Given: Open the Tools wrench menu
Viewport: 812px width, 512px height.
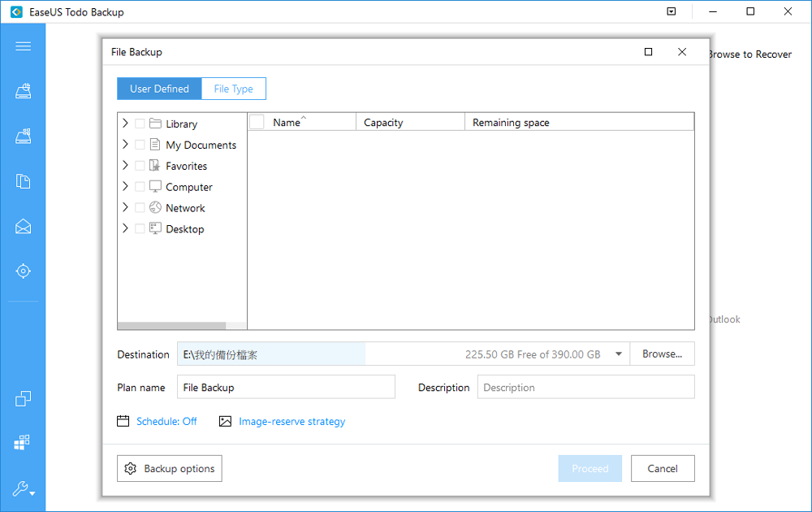Looking at the screenshot, I should [23, 489].
